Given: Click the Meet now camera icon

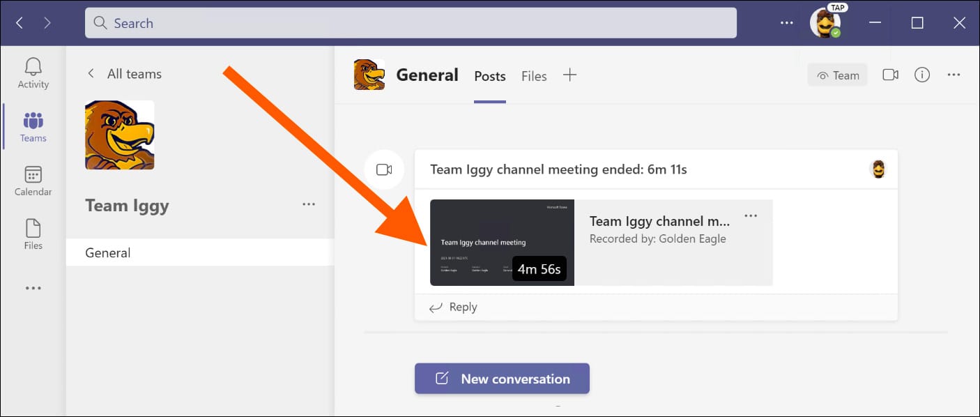Looking at the screenshot, I should 890,75.
